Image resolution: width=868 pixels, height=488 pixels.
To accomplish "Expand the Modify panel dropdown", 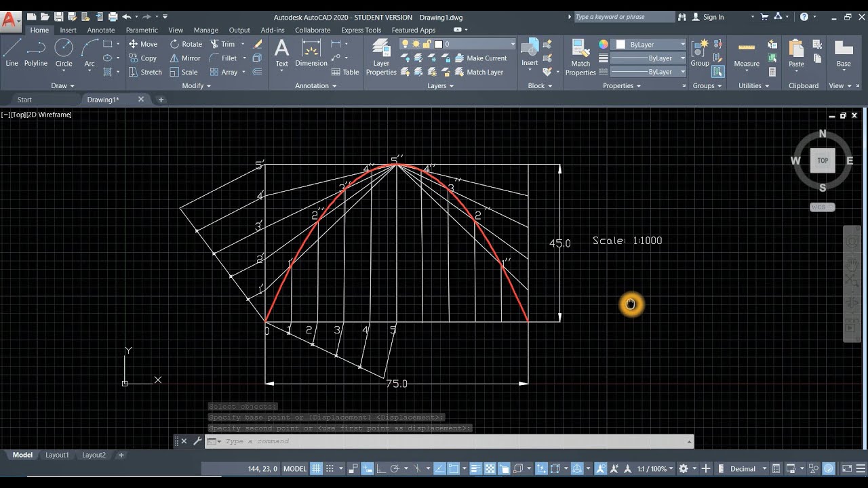I will point(197,85).
